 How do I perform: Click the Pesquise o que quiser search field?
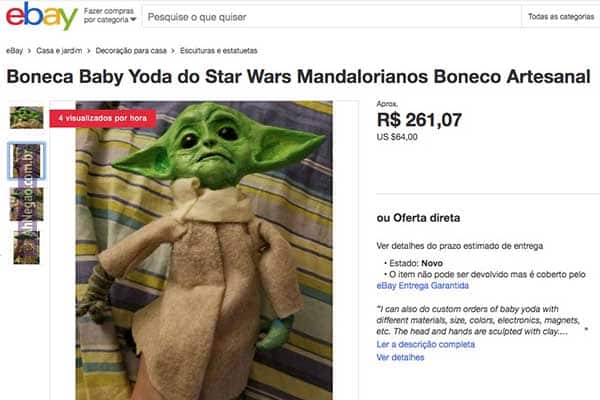coord(331,17)
